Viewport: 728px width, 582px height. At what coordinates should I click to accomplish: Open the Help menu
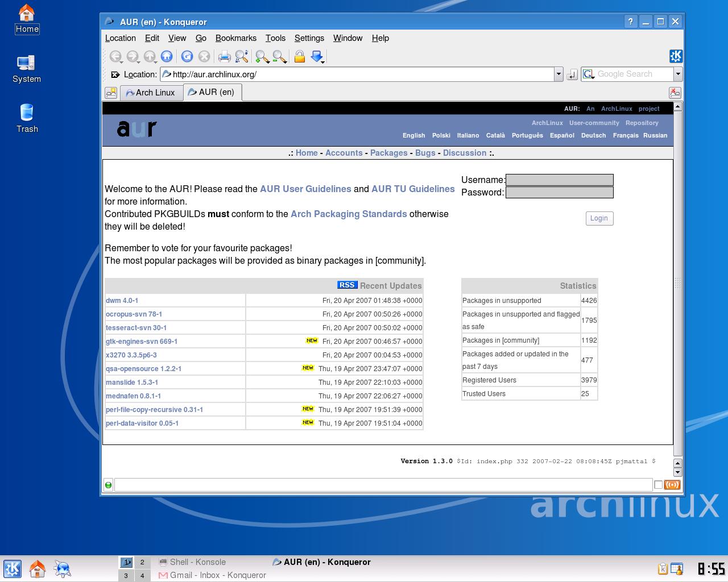(x=380, y=38)
